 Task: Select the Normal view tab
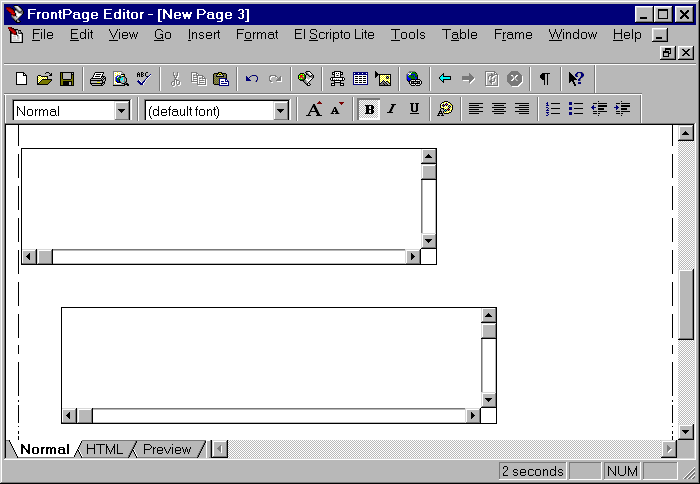click(45, 449)
